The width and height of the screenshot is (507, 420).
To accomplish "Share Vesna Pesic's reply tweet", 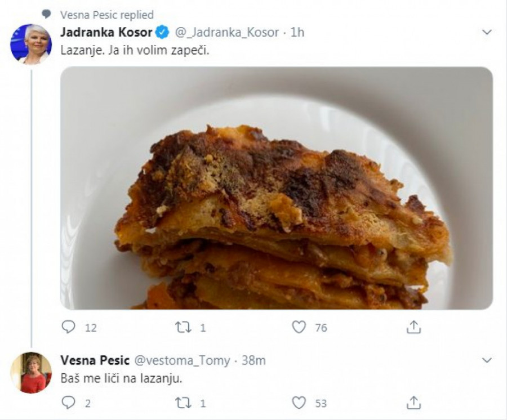I will tap(413, 402).
